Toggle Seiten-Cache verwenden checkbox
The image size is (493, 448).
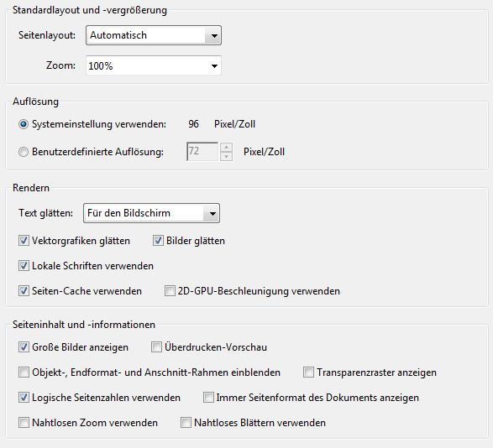24,291
